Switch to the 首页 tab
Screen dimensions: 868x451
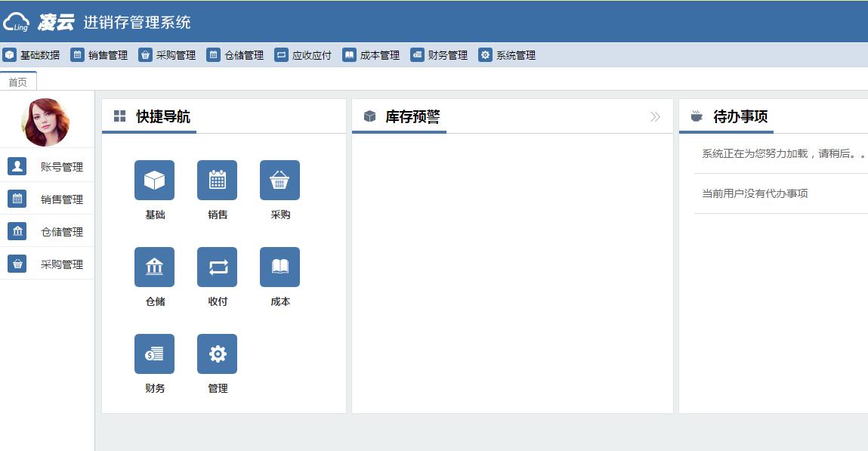[18, 82]
